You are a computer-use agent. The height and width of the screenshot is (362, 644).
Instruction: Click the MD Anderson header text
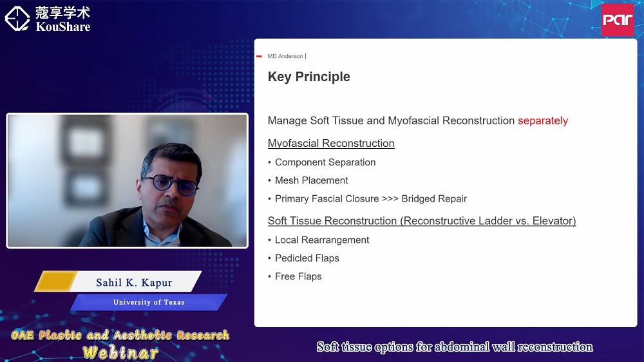(x=285, y=57)
